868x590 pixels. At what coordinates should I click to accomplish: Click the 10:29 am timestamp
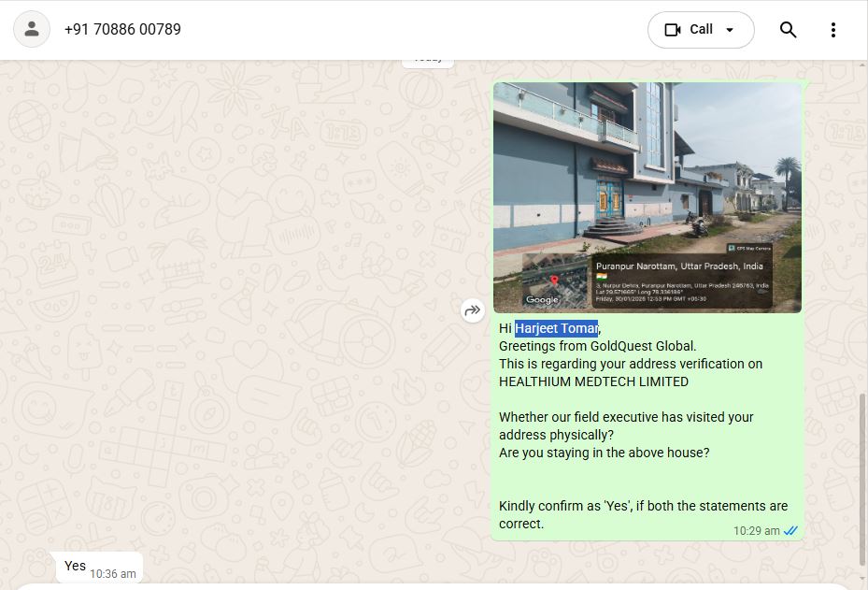coord(756,531)
